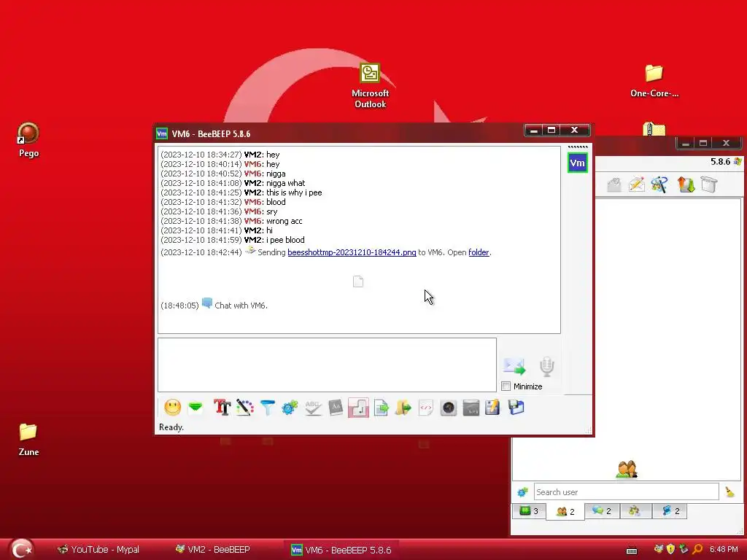Click the screenshot camera icon
The image size is (747, 560).
pos(449,408)
